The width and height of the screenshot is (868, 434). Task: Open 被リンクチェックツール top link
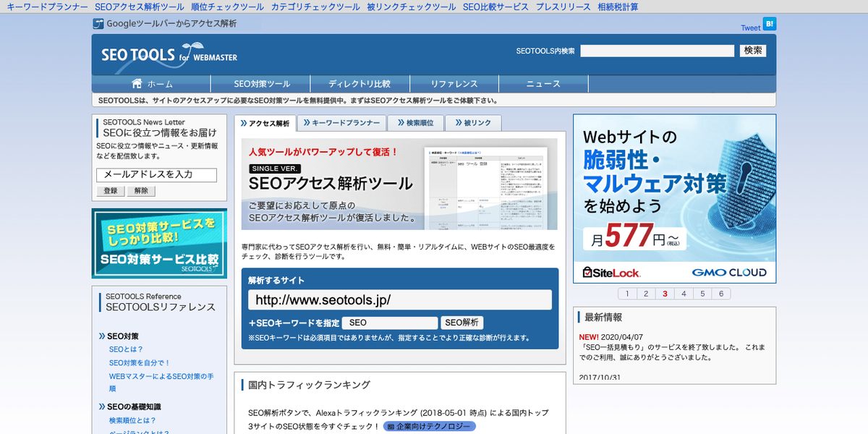pos(412,7)
